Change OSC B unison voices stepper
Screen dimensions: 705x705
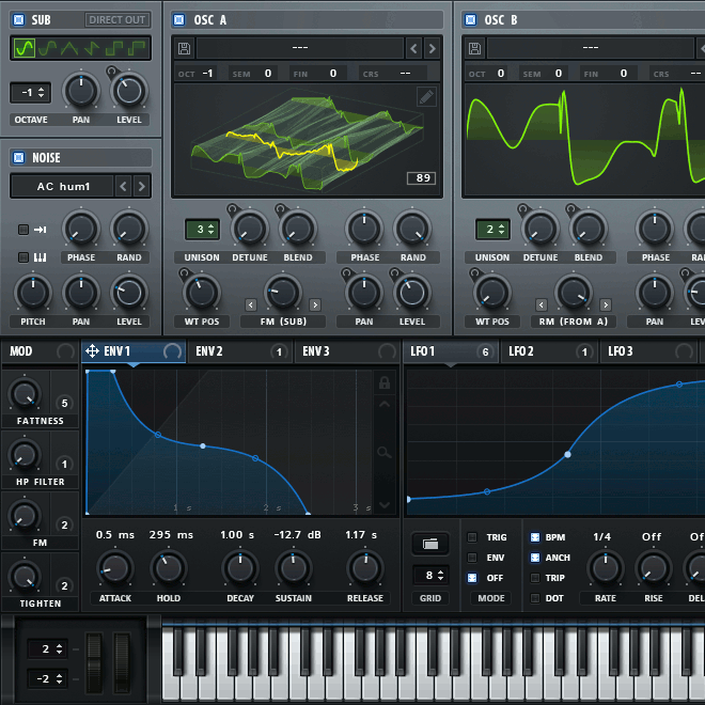point(493,229)
